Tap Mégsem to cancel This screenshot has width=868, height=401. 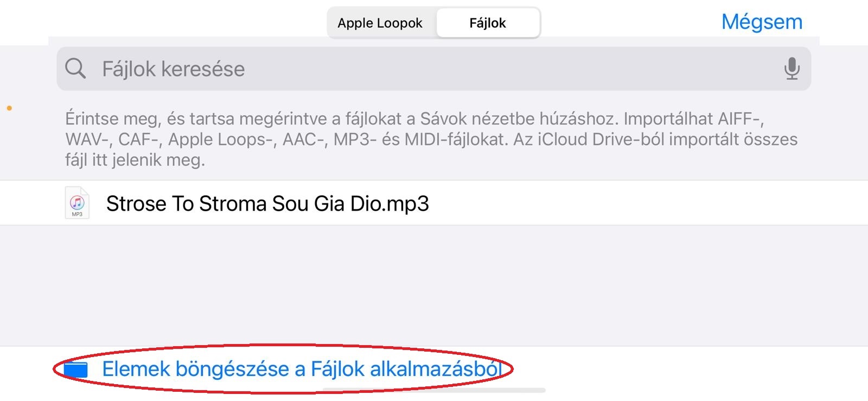[x=762, y=22]
